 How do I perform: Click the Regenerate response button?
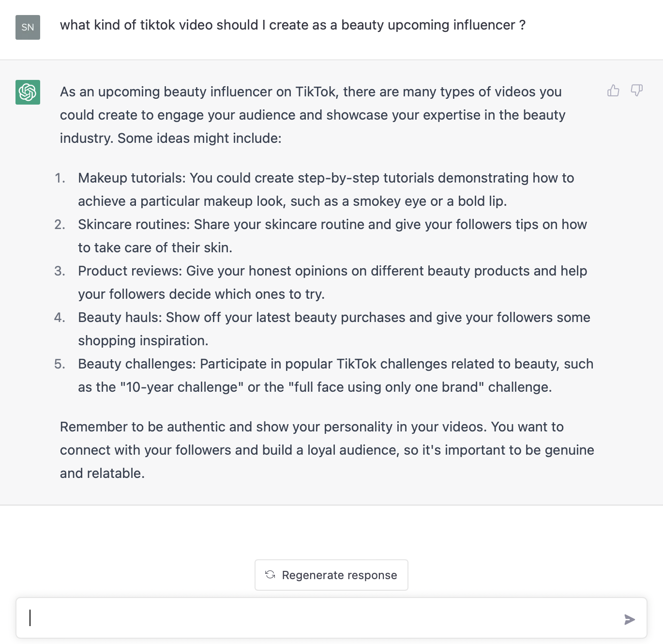[x=331, y=575]
